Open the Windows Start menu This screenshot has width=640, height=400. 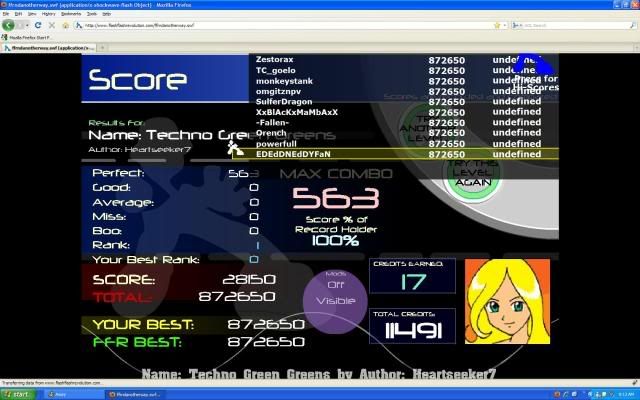click(x=20, y=394)
